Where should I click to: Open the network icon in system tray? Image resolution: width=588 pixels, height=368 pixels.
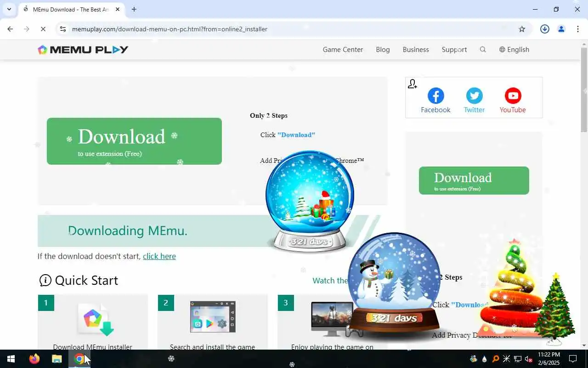coord(518,359)
